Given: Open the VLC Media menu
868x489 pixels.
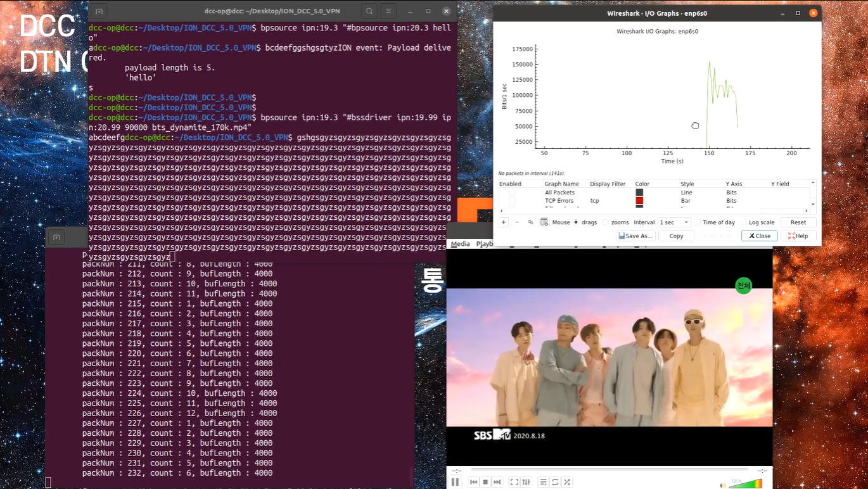Looking at the screenshot, I should coord(460,244).
